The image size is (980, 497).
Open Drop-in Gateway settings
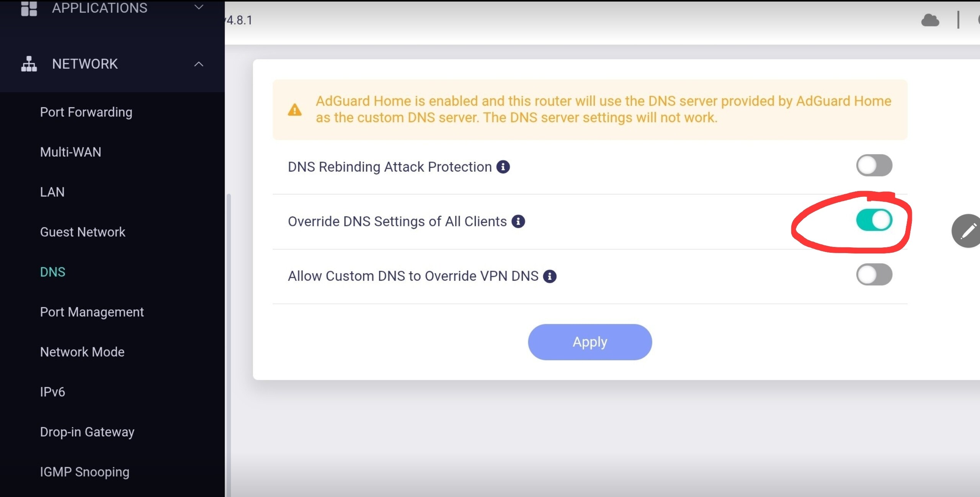tap(87, 432)
